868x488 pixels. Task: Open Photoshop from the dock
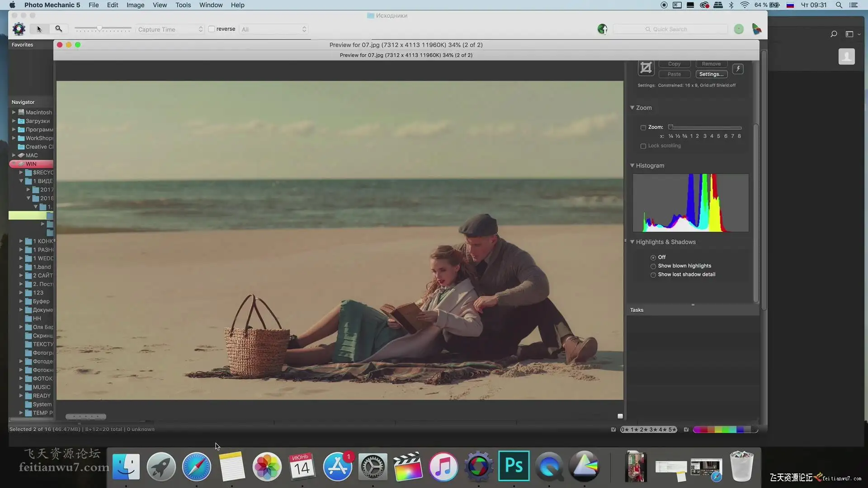click(514, 466)
